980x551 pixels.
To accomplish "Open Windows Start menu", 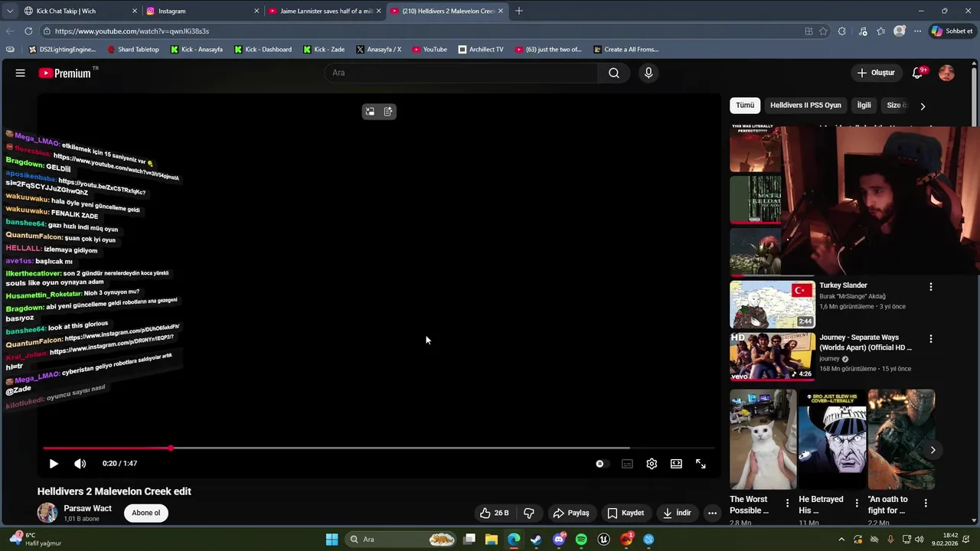I will click(332, 540).
